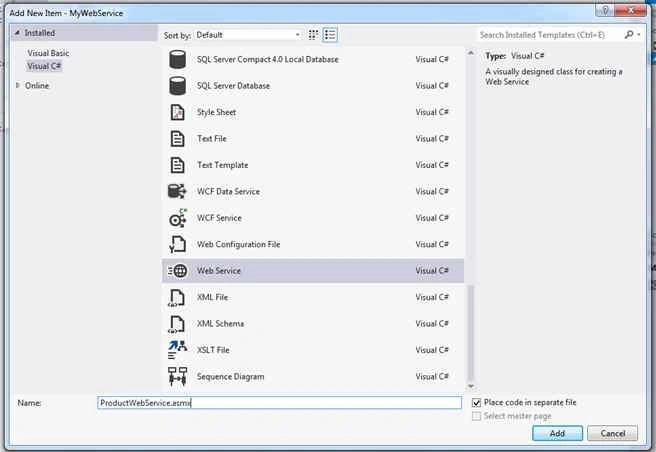Open the dialog help question mark button
The height and width of the screenshot is (452, 656).
click(x=605, y=10)
